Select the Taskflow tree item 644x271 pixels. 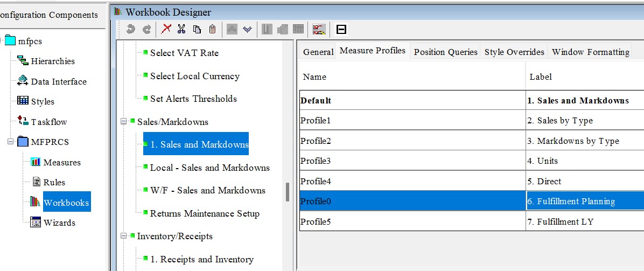[x=49, y=122]
